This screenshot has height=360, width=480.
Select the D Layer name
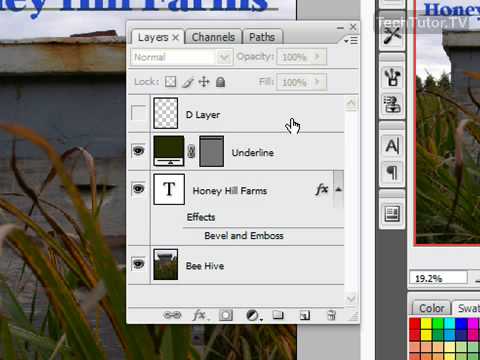pyautogui.click(x=203, y=115)
